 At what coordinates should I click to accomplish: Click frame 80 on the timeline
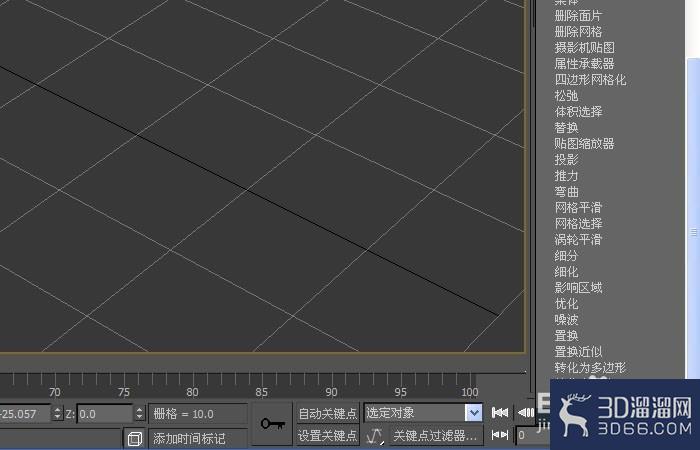192,392
